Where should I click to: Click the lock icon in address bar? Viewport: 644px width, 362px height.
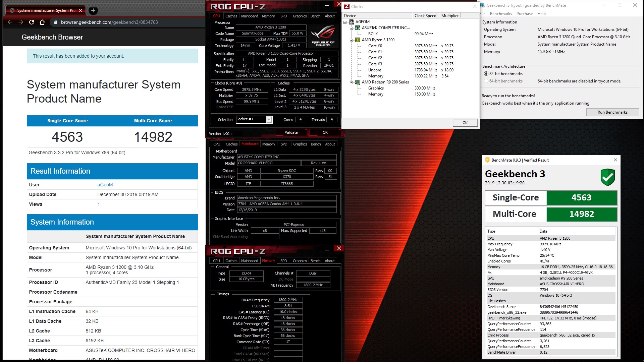click(x=56, y=22)
